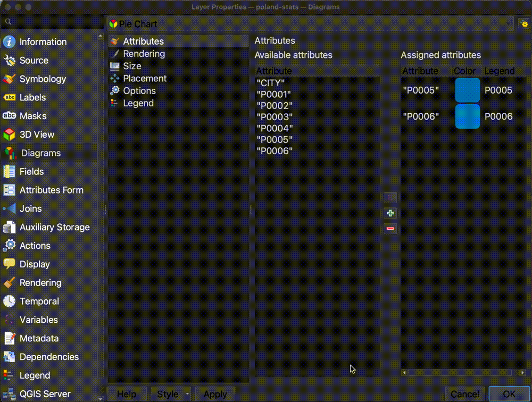532x402 pixels.
Task: Click the Color column header
Action: coord(464,71)
